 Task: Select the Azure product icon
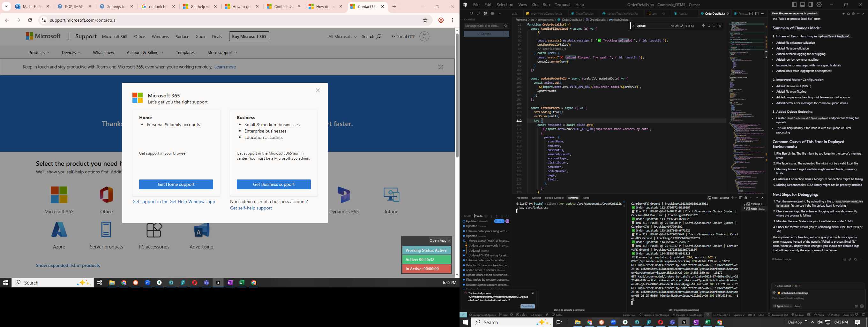point(59,230)
